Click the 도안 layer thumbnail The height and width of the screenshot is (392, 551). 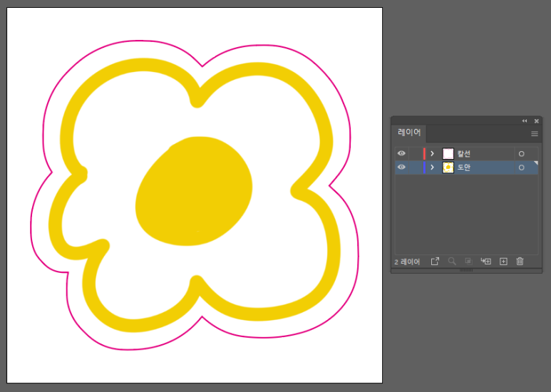(x=448, y=167)
